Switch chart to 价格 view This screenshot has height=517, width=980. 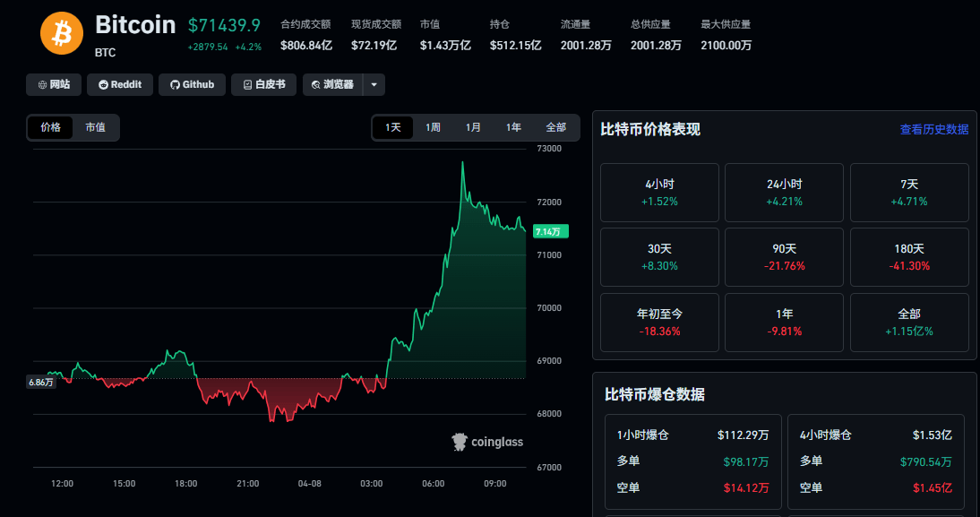coord(51,127)
